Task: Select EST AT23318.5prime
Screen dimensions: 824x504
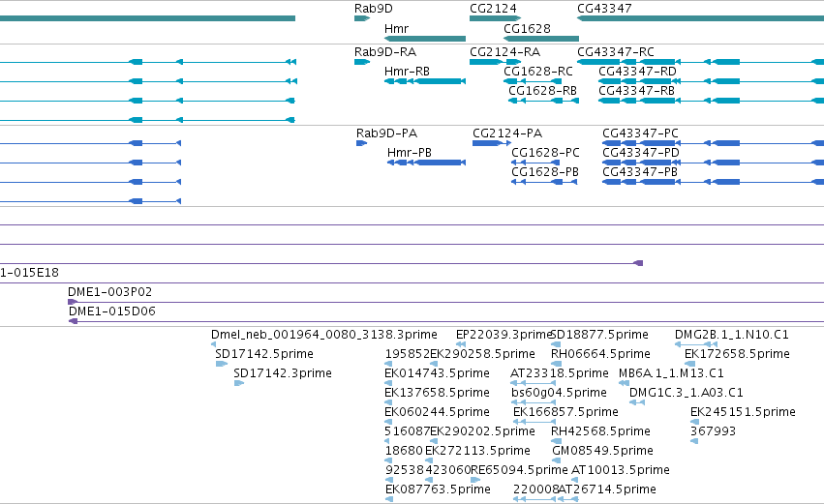Action: [559, 373]
